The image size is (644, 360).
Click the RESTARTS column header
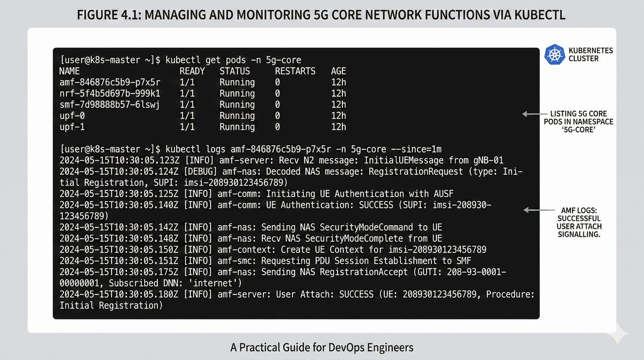[x=295, y=71]
